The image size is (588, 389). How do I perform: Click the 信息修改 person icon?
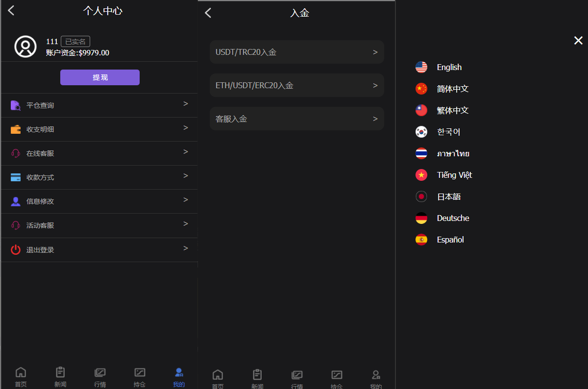point(16,201)
